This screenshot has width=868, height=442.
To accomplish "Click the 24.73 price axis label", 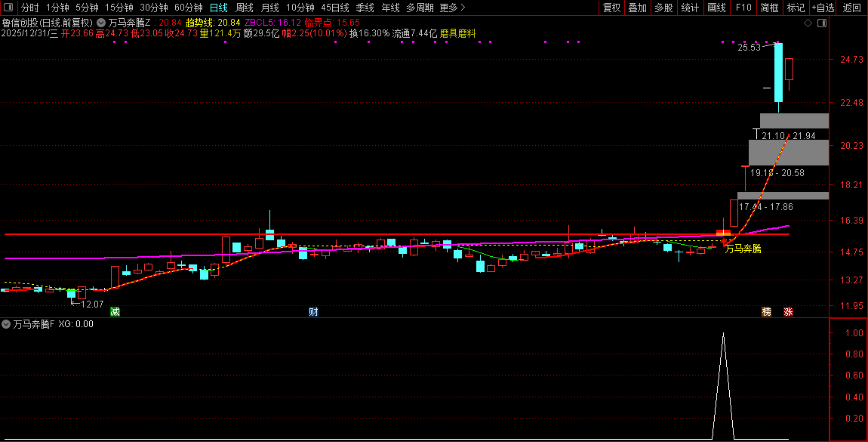I will click(x=851, y=59).
